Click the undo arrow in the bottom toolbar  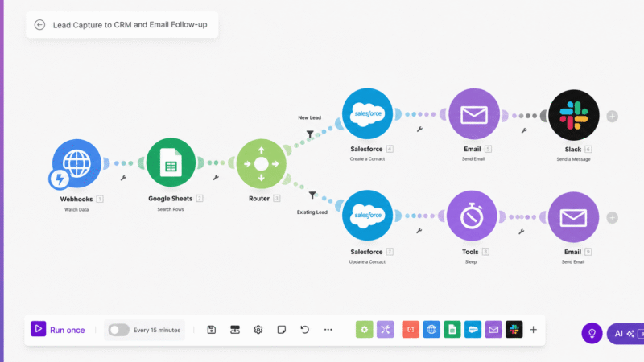305,330
